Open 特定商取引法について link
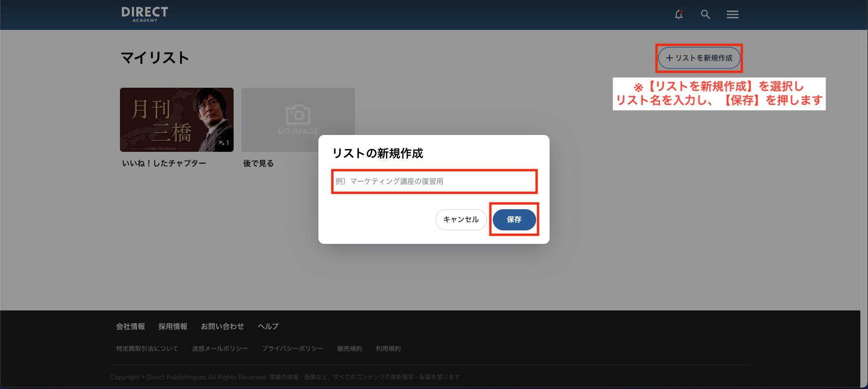 coord(147,349)
